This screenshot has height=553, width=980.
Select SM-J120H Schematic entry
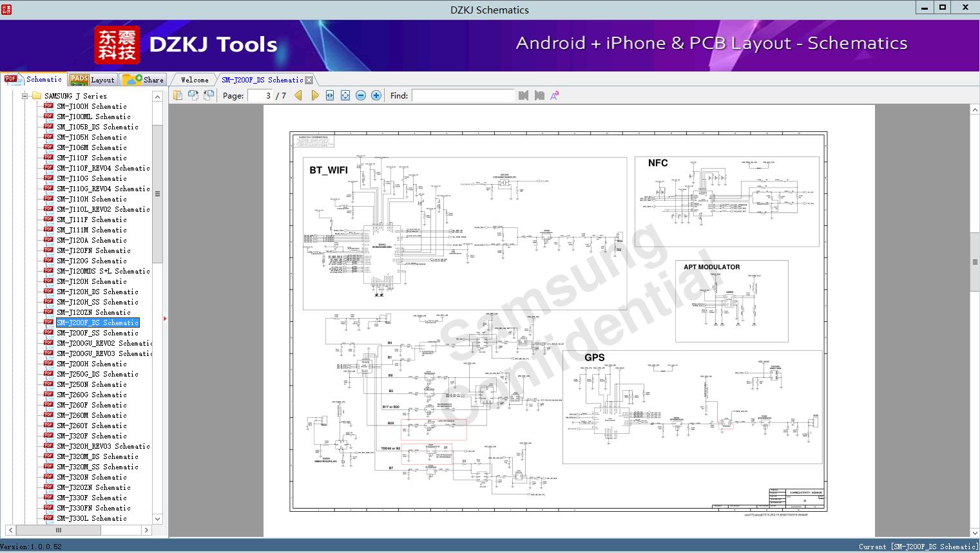(x=91, y=281)
